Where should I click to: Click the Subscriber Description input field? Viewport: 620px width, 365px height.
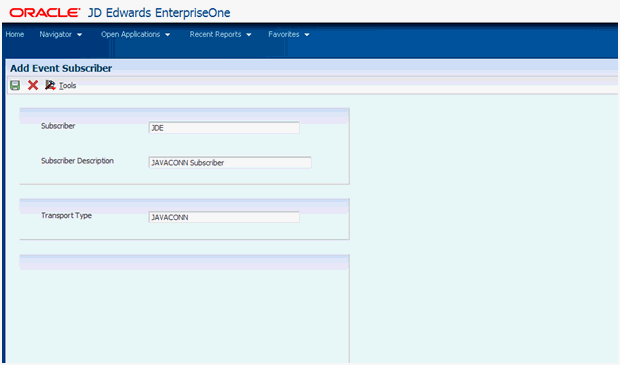(x=230, y=163)
